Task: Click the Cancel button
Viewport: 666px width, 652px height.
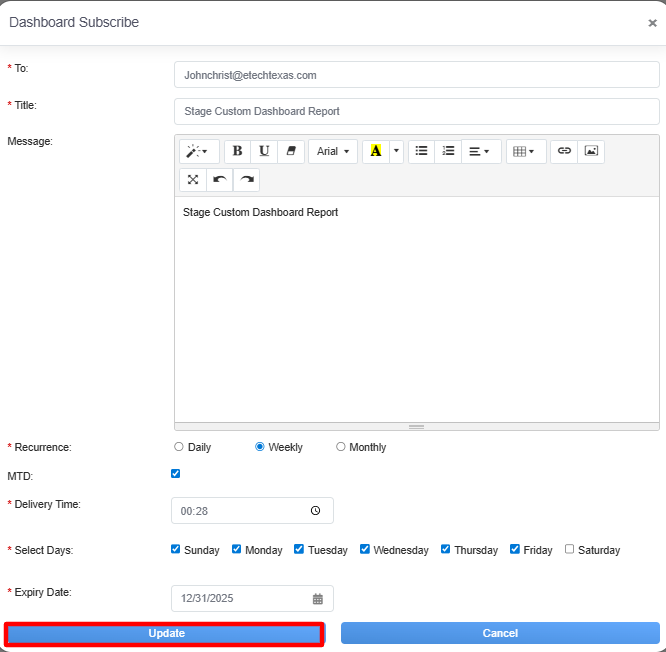Action: (x=500, y=633)
